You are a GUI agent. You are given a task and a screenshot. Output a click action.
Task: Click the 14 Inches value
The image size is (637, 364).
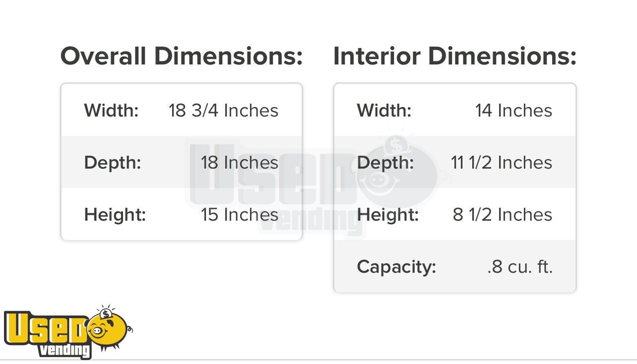tap(513, 110)
